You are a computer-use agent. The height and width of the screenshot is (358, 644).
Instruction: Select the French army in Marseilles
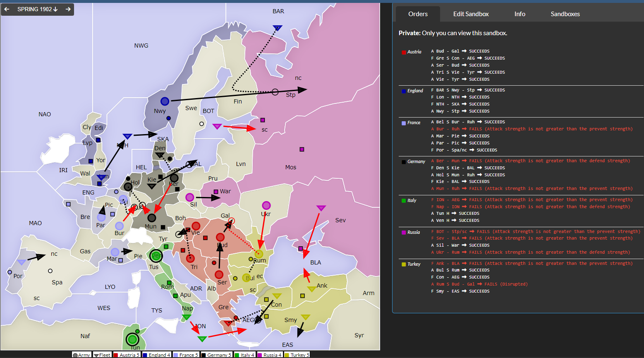pos(115,252)
